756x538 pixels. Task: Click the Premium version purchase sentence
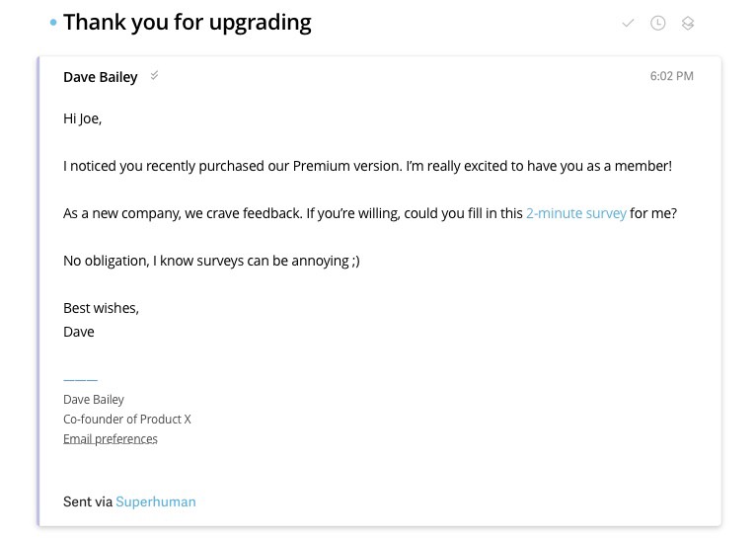pyautogui.click(x=367, y=166)
